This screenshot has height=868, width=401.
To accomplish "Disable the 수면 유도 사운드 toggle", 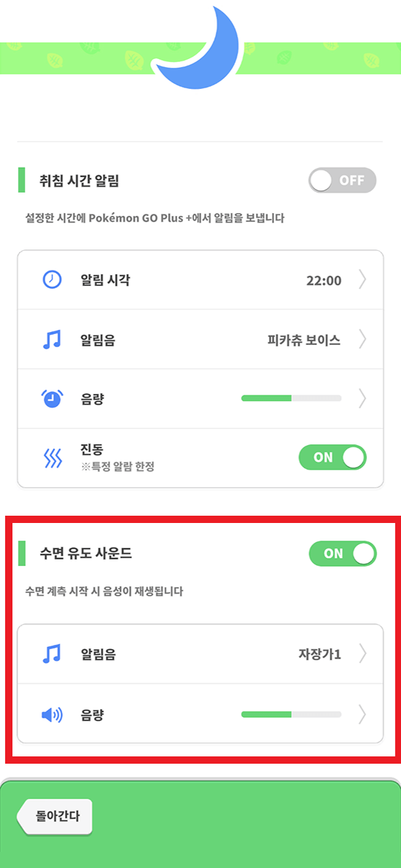I will click(x=343, y=554).
